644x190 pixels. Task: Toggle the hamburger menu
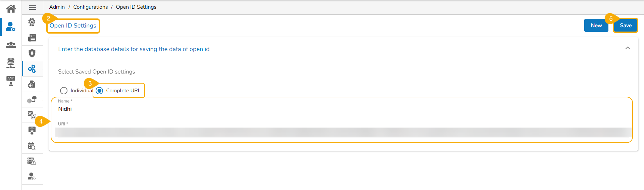tap(32, 7)
